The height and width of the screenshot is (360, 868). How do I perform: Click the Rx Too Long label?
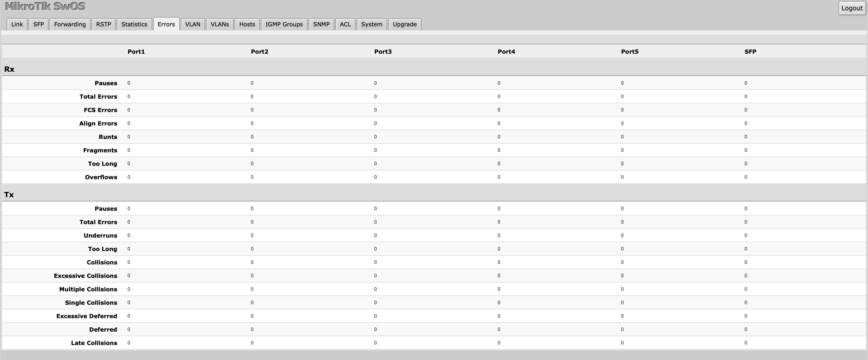[103, 164]
